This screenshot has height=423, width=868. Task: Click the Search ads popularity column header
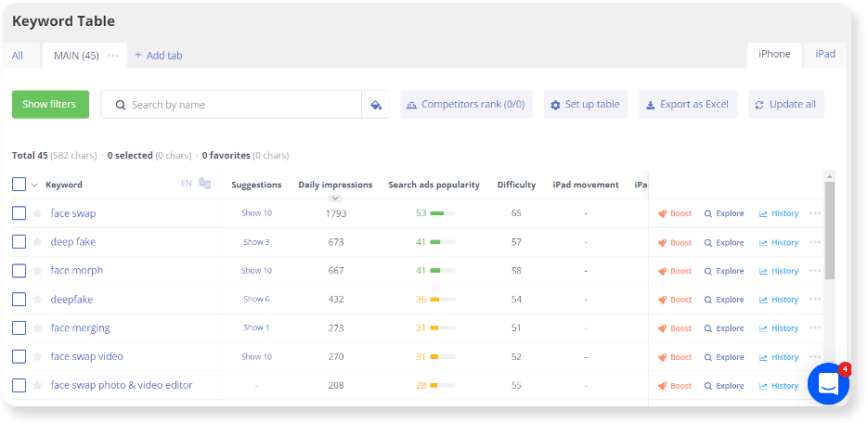tap(434, 185)
